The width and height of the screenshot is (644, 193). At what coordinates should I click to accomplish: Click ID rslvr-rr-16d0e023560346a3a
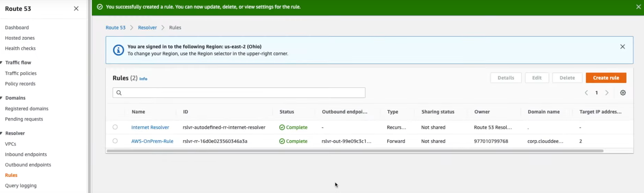[215, 141]
